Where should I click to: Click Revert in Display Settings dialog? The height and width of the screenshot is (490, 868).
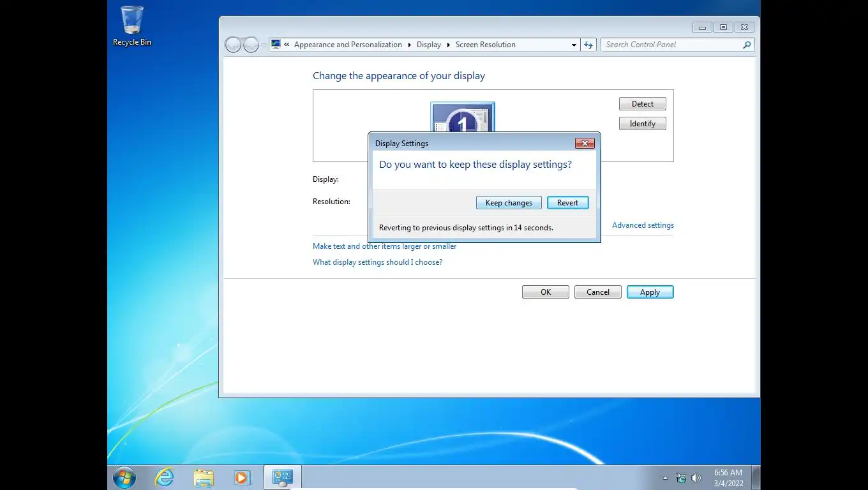click(x=567, y=203)
